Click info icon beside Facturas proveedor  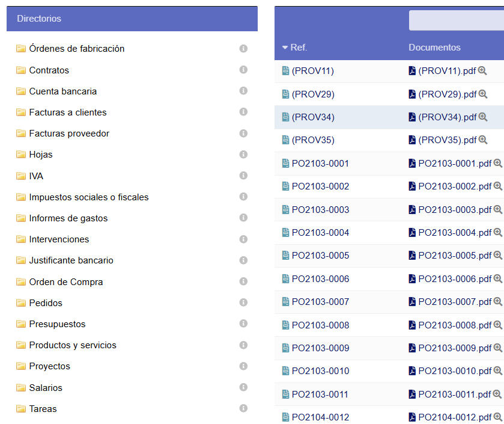click(x=243, y=134)
